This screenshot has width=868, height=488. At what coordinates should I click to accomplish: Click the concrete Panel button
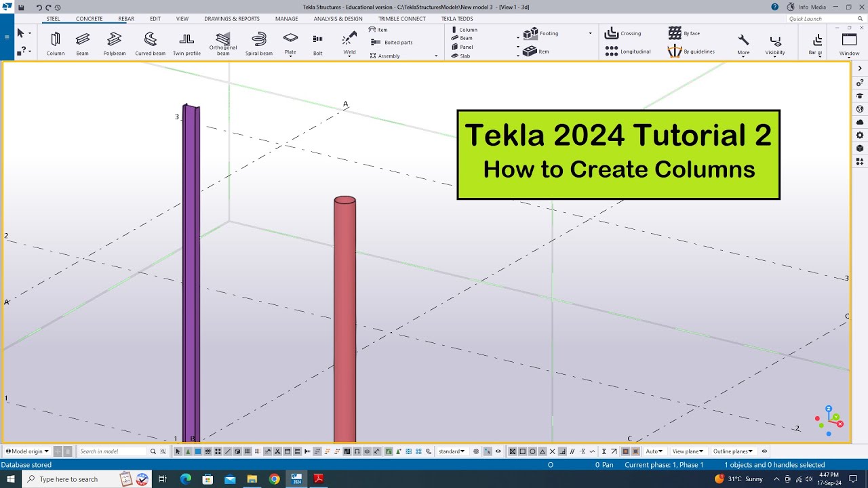coord(462,47)
